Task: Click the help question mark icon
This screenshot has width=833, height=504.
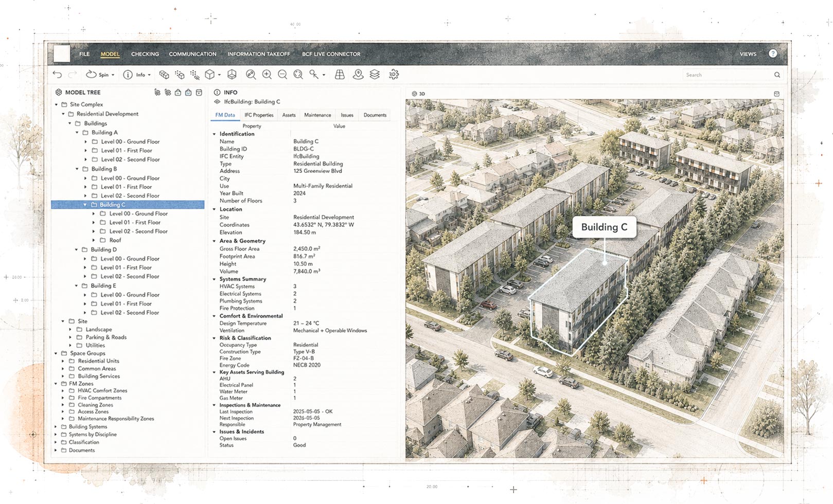Action: tap(773, 53)
